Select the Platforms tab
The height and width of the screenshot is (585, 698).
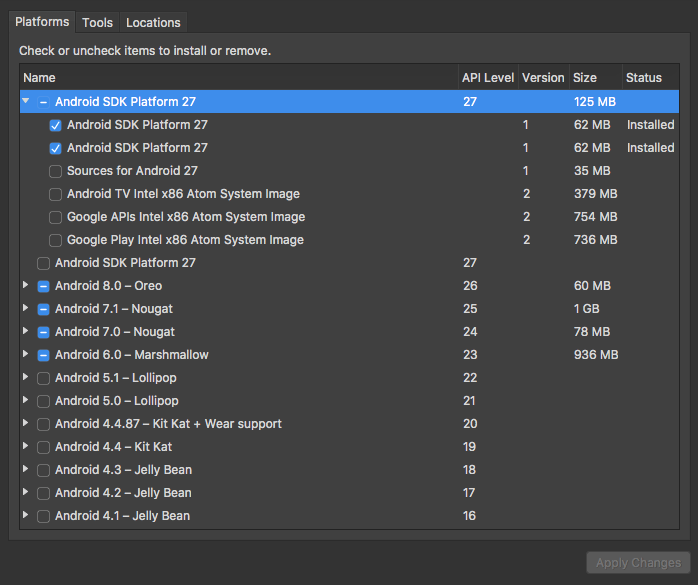tap(42, 22)
